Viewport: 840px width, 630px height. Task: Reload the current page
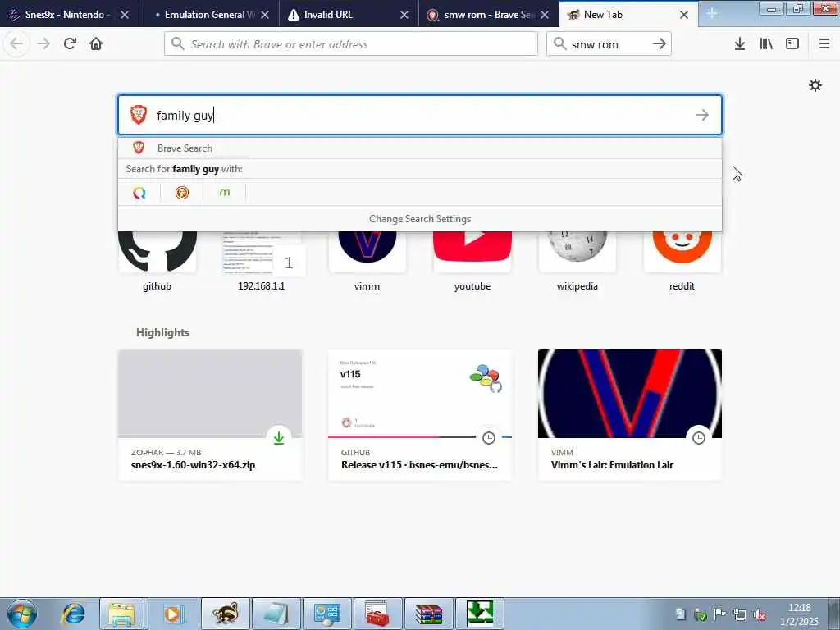70,43
